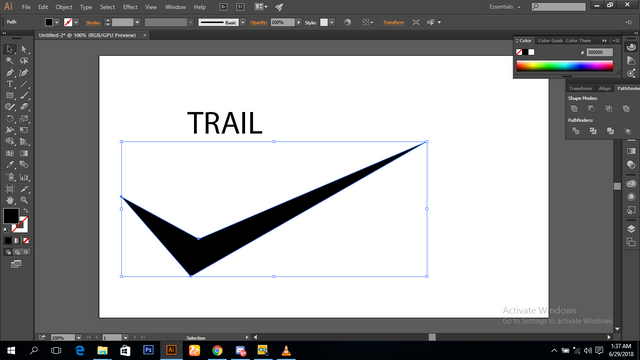Open the Layers panel icon in dock
This screenshot has height=360, width=640.
[631, 229]
